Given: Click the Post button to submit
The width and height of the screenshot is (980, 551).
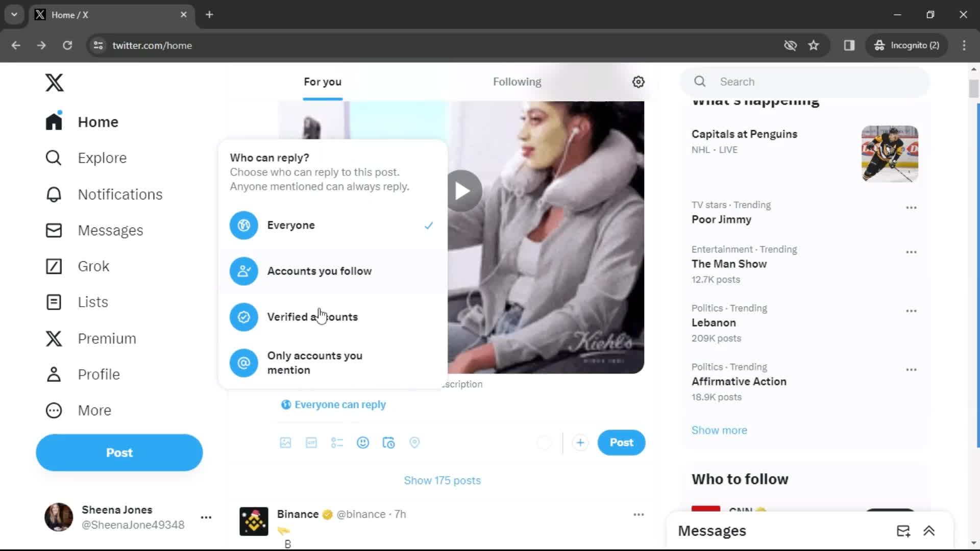Looking at the screenshot, I should (621, 442).
